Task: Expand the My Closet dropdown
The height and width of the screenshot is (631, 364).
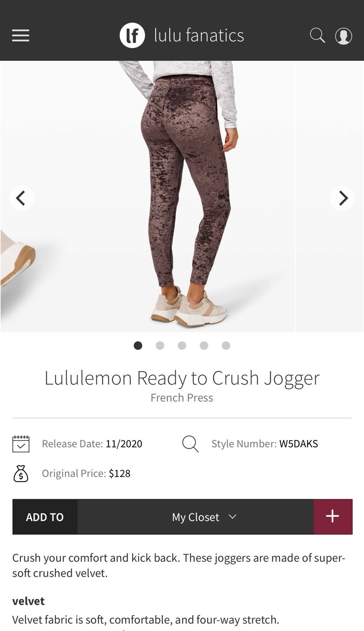Action: (x=195, y=517)
